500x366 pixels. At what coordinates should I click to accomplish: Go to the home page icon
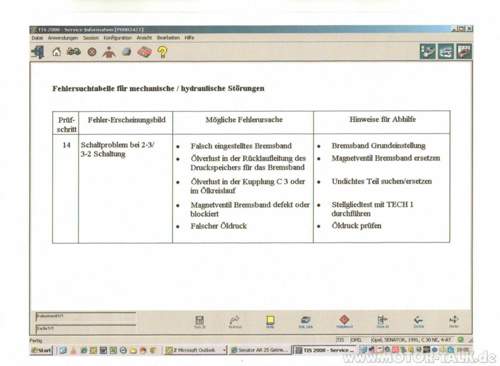coord(57,52)
